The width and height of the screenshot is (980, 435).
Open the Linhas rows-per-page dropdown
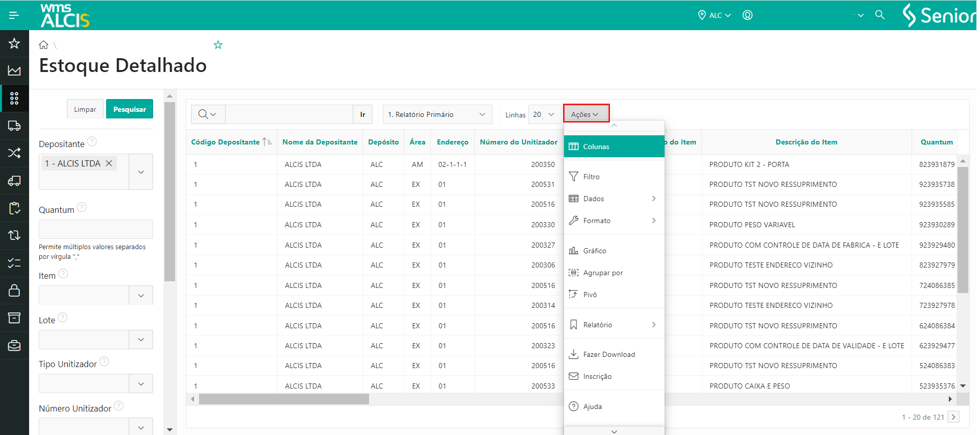[544, 114]
